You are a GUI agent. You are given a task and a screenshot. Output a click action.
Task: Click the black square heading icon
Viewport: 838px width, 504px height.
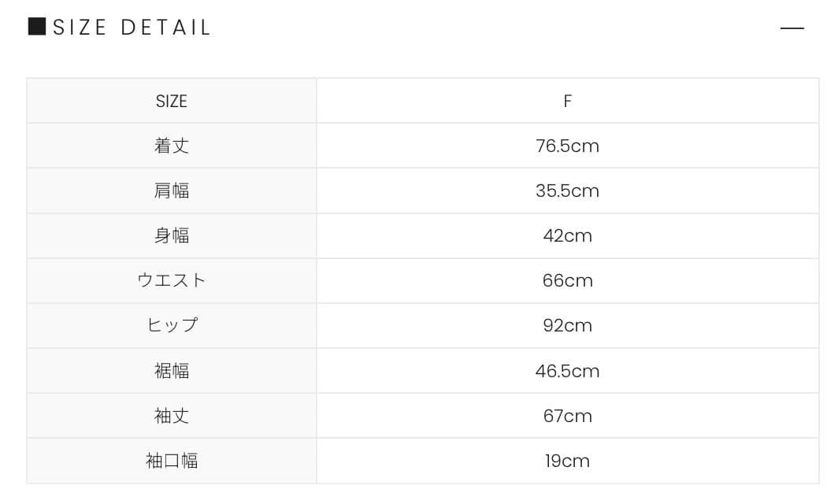pos(36,28)
